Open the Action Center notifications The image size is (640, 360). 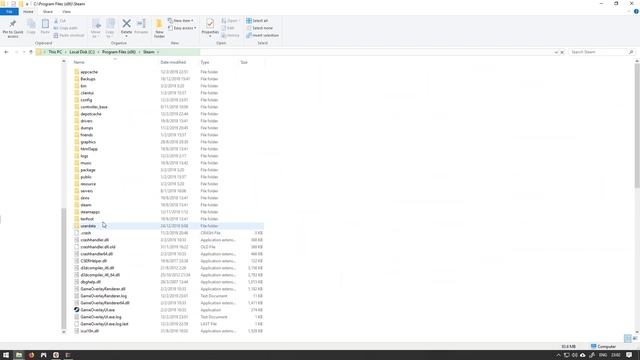pyautogui.click(x=629, y=355)
